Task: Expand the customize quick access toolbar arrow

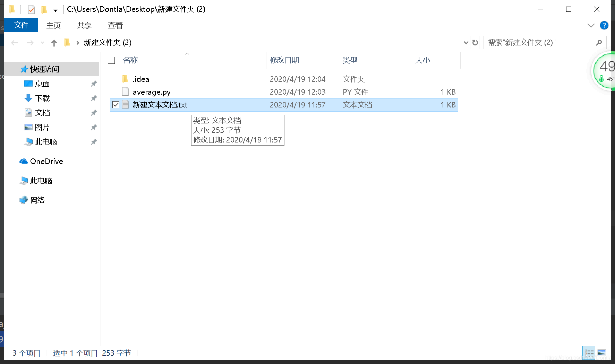Action: coord(55,10)
